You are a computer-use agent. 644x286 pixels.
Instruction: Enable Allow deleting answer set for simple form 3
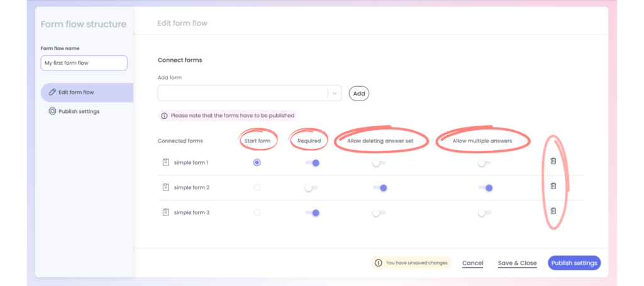coord(379,213)
